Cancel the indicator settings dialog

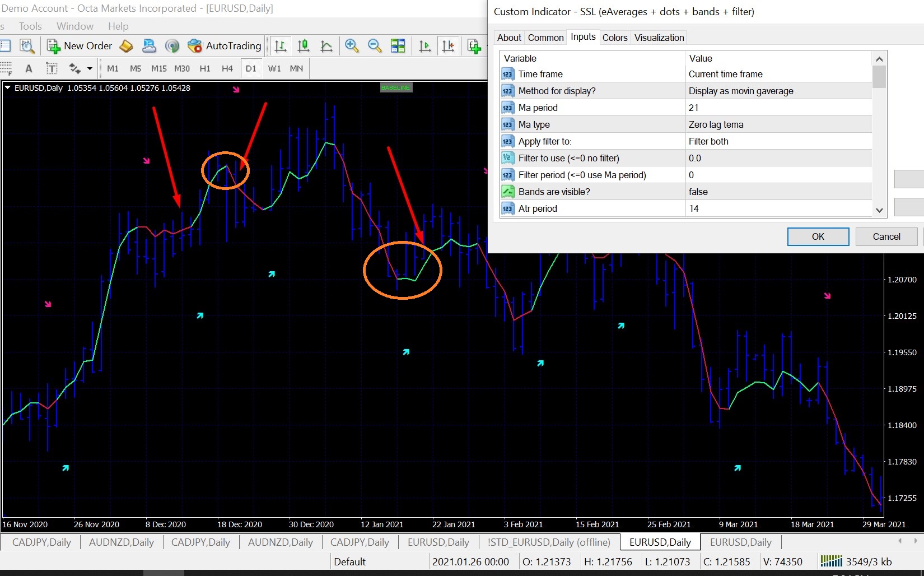(886, 236)
